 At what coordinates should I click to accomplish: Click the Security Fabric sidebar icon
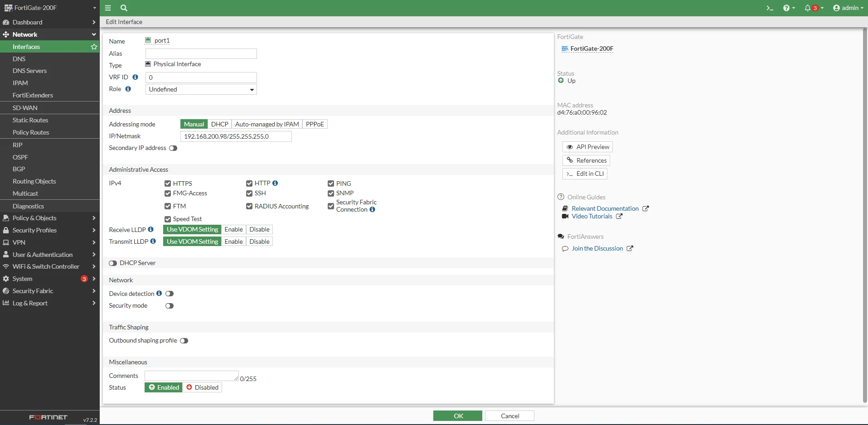click(x=6, y=291)
